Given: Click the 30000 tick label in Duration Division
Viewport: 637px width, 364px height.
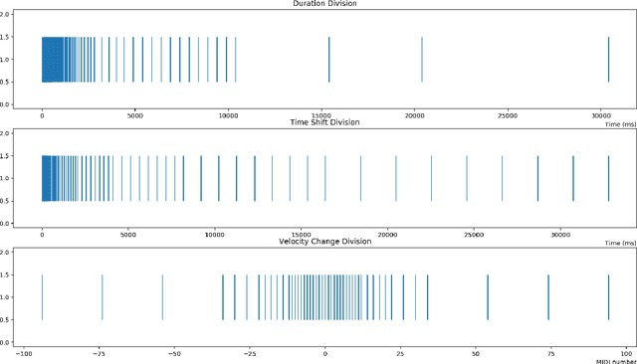Looking at the screenshot, I should pyautogui.click(x=600, y=115).
